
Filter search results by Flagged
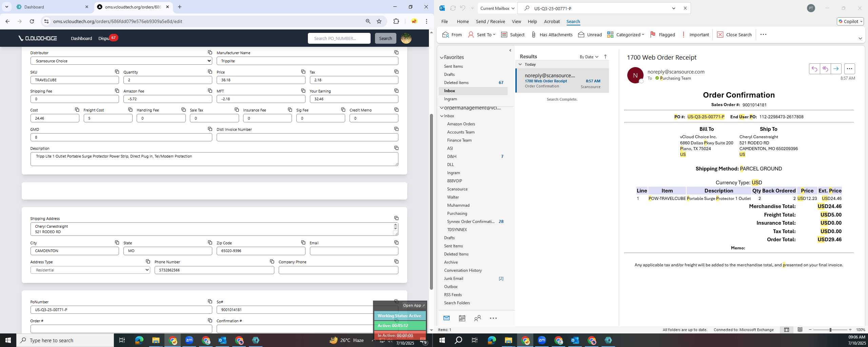[663, 35]
